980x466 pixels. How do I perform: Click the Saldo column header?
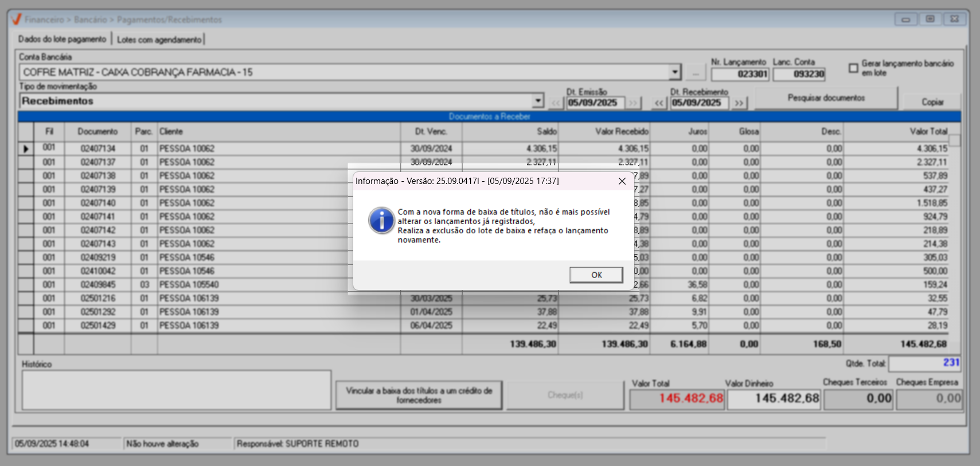tap(510, 132)
